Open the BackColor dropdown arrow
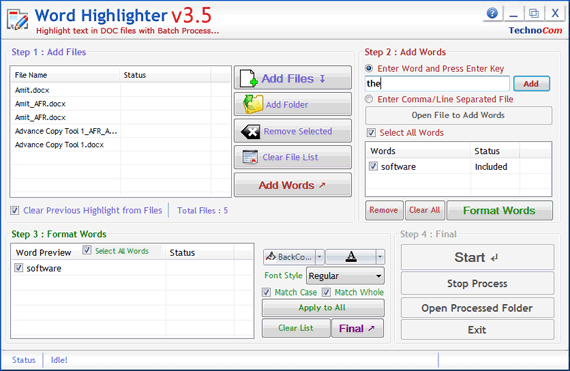This screenshot has height=371, width=570. [320, 257]
